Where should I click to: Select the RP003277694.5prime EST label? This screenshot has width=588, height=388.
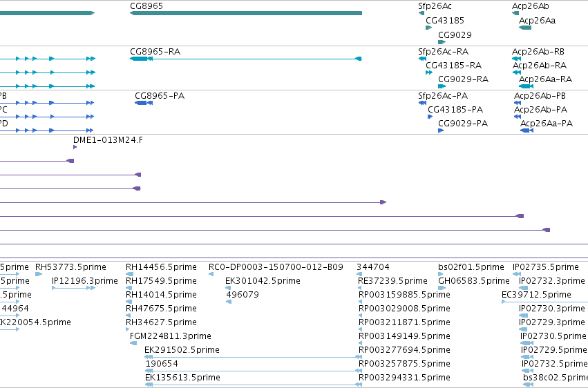404,350
